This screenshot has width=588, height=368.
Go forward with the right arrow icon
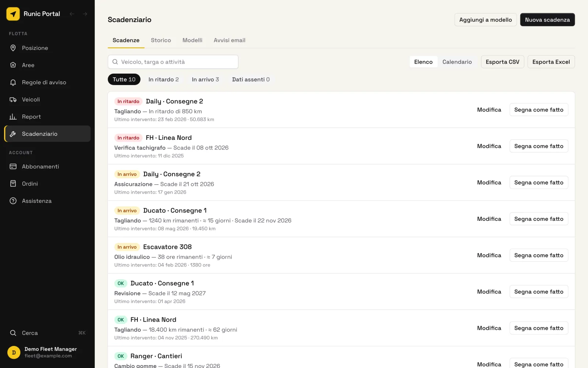[85, 14]
